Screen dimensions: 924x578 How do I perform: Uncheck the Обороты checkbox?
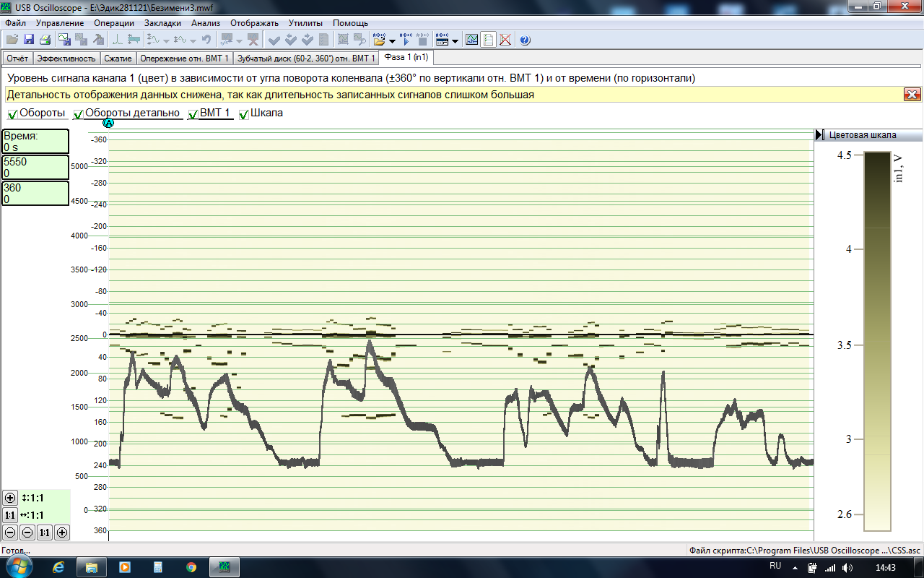pos(13,114)
